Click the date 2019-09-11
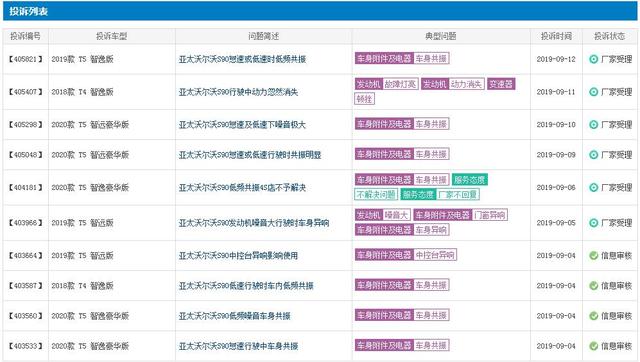This screenshot has width=640, height=362. (x=556, y=92)
